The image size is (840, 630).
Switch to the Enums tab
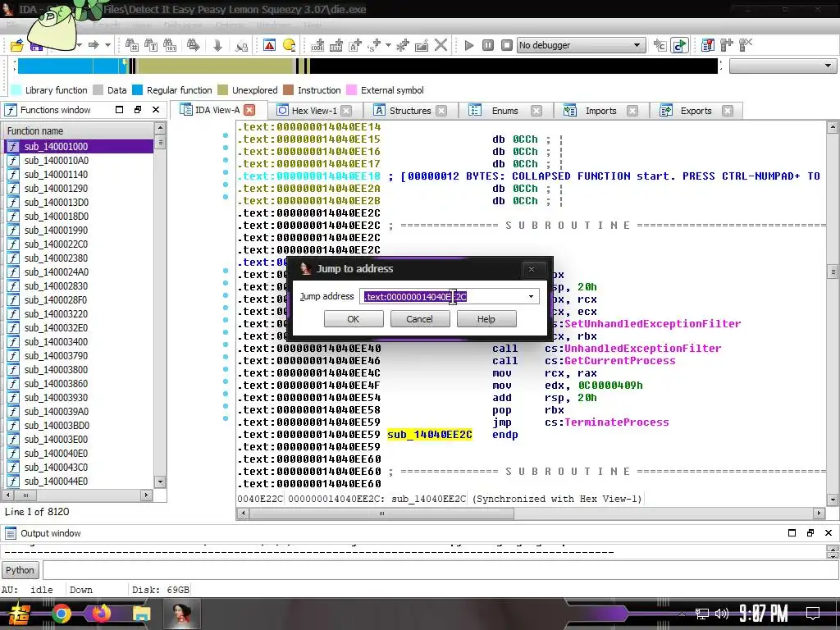click(504, 111)
